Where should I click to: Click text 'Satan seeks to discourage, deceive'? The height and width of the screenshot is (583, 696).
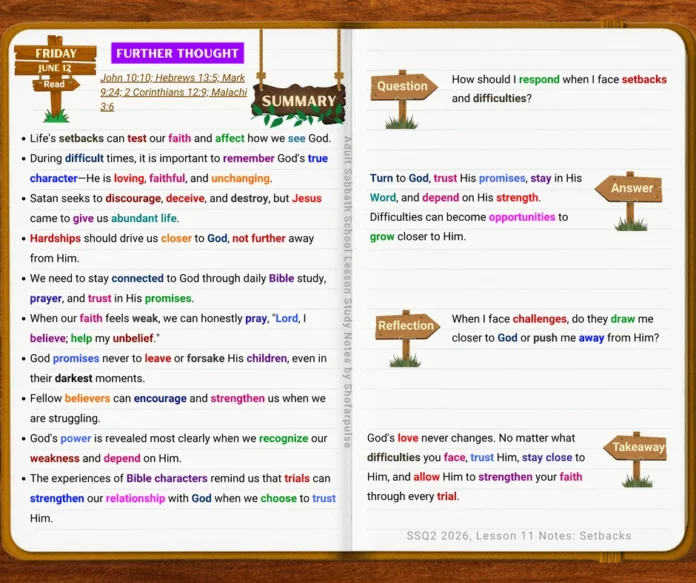click(x=117, y=198)
